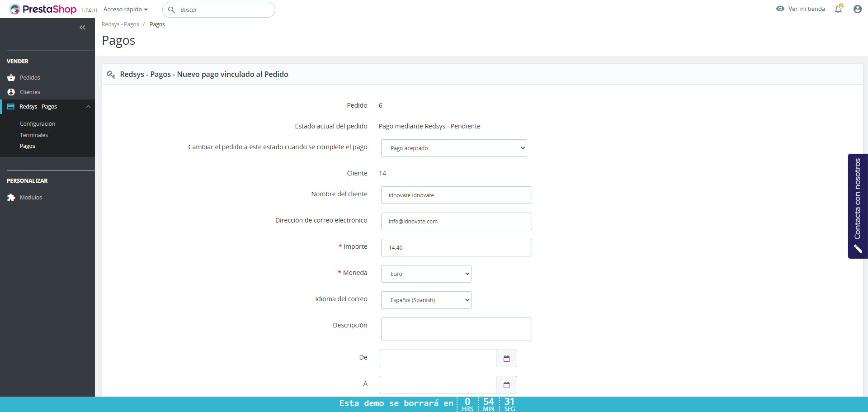
Task: Open the order state dropdown Pago aceptado
Action: coord(454,148)
